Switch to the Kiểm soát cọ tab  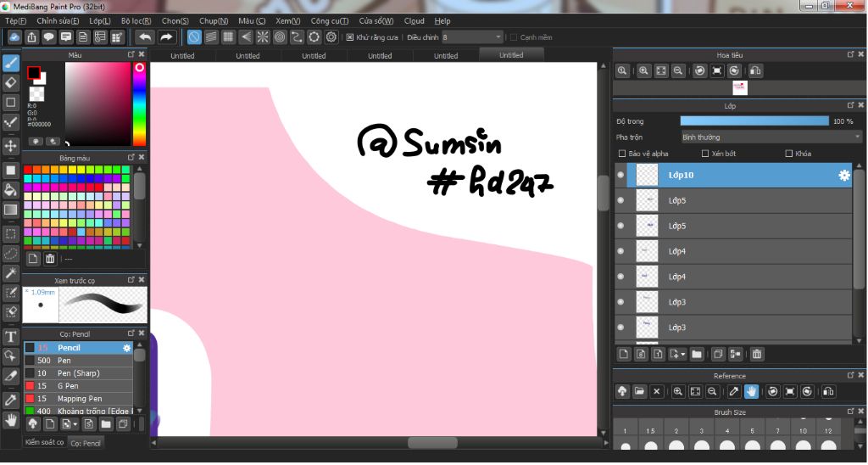coord(45,442)
